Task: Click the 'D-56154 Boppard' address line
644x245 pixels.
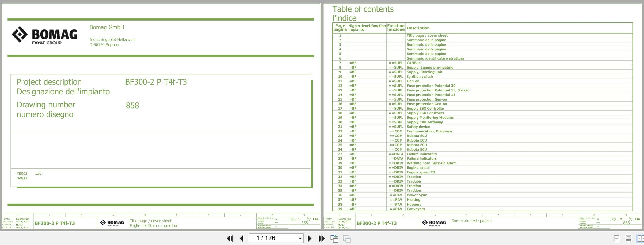Action: [105, 45]
